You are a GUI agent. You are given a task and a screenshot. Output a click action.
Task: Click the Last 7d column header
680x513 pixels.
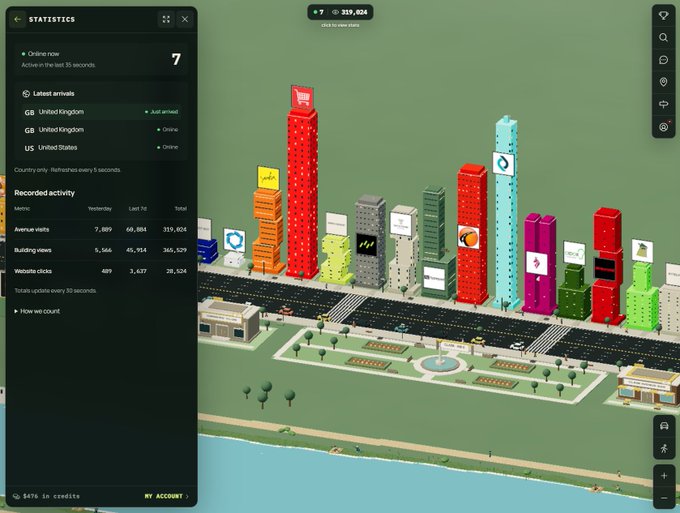137,209
